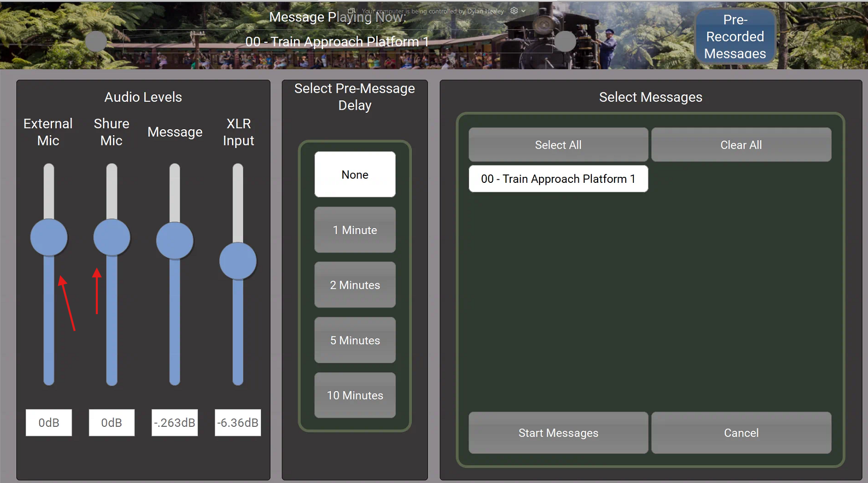Expand the chevron next to the settings gear

[524, 11]
